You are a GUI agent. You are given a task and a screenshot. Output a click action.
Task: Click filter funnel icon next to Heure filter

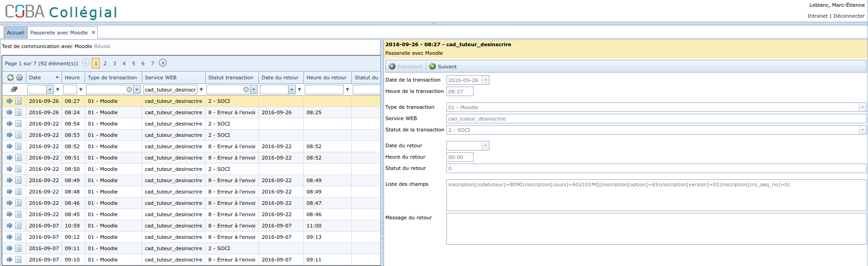tap(81, 90)
